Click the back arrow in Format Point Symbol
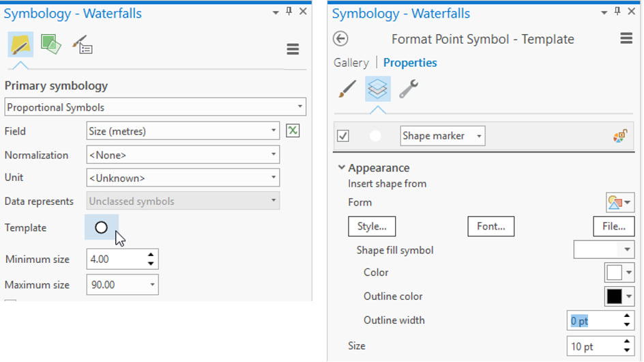The height and width of the screenshot is (362, 644). pos(340,39)
